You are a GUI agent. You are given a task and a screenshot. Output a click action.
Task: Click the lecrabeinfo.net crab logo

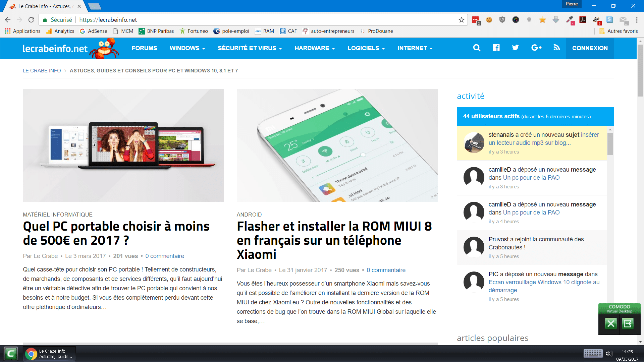[70, 48]
